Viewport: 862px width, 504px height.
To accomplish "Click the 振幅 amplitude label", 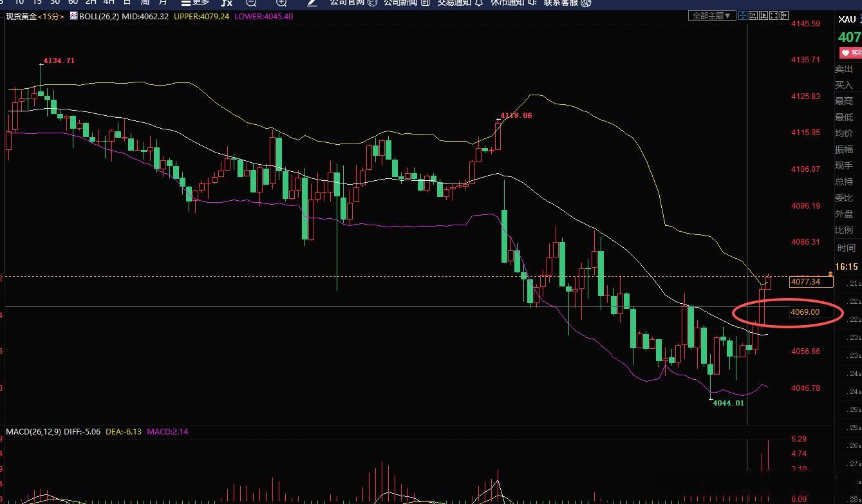I will click(844, 149).
